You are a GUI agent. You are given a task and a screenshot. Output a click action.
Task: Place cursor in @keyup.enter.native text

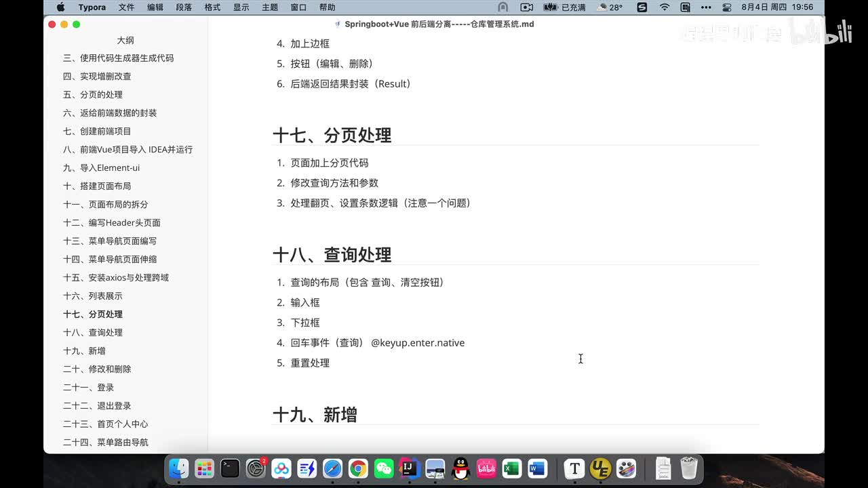pyautogui.click(x=418, y=343)
